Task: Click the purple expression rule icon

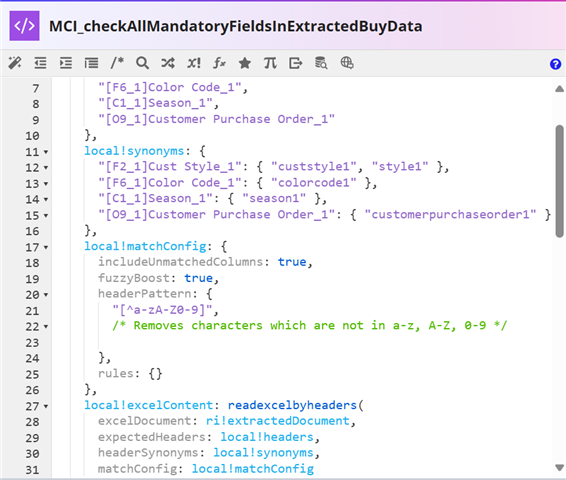Action: point(25,26)
